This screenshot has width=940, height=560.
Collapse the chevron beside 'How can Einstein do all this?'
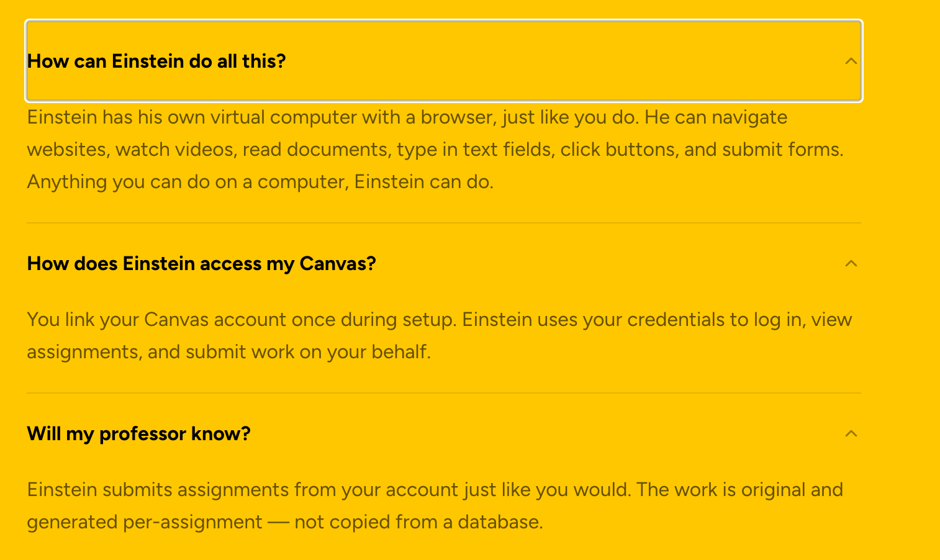[x=851, y=61]
